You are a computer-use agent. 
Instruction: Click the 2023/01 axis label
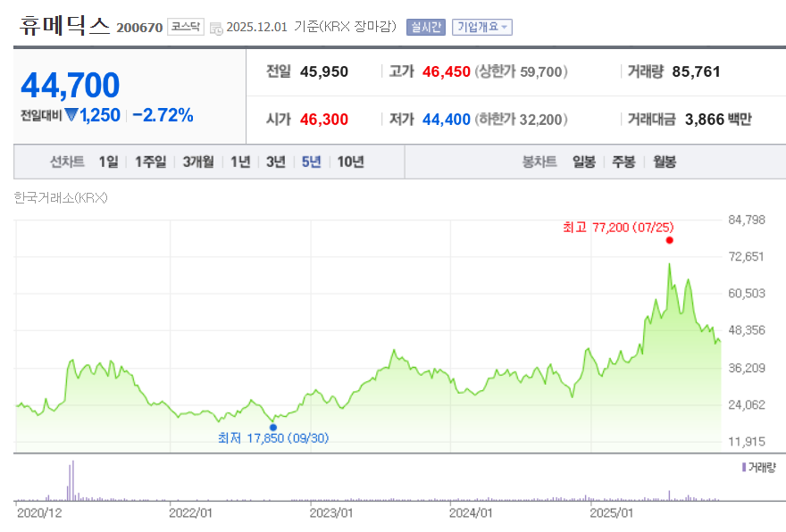331,513
